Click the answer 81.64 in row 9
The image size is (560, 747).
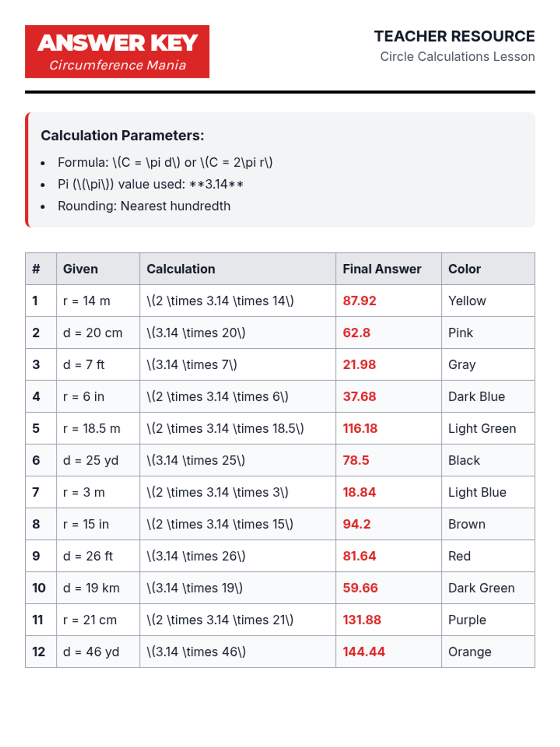pyautogui.click(x=359, y=556)
